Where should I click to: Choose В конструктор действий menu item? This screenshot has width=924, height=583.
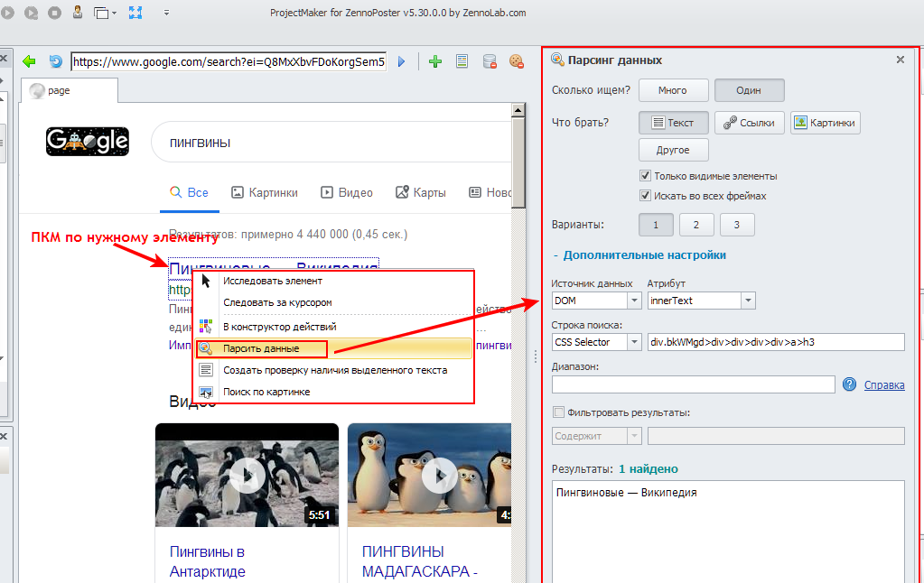[335, 327]
